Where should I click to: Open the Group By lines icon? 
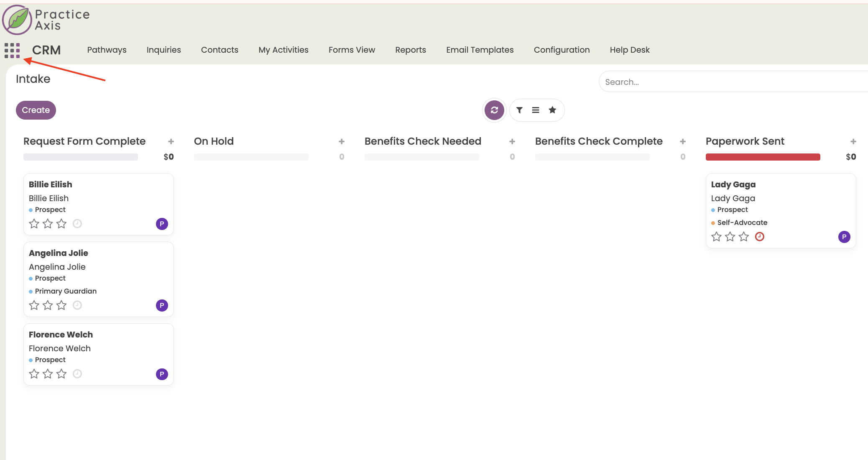coord(536,110)
